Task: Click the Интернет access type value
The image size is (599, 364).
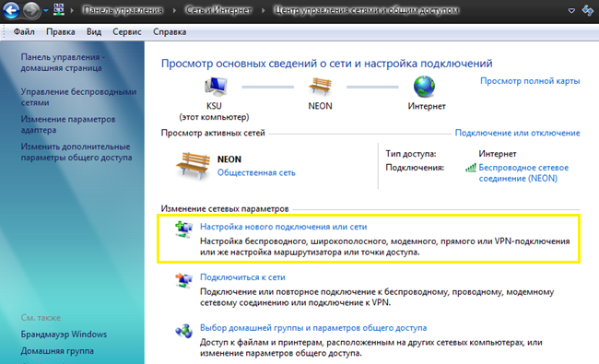Action: [x=498, y=154]
